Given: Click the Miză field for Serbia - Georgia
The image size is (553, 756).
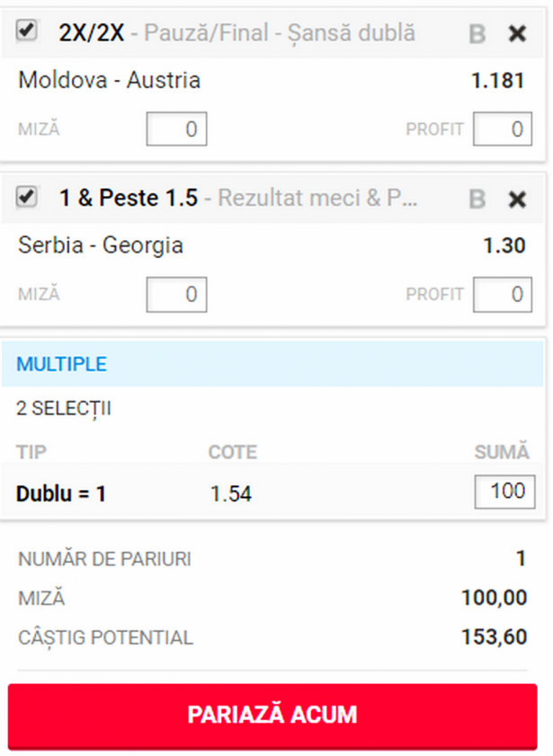Looking at the screenshot, I should (x=176, y=294).
